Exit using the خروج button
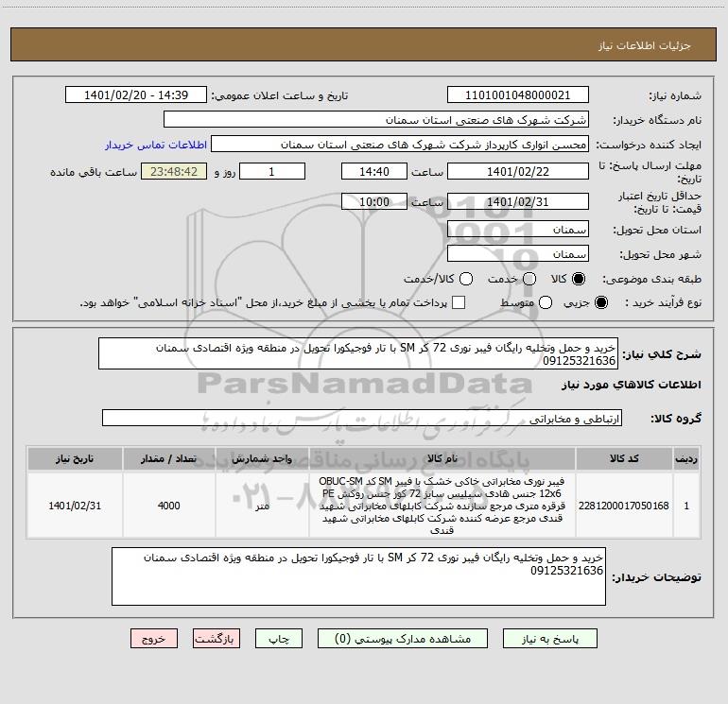This screenshot has height=704, width=728. (x=154, y=639)
